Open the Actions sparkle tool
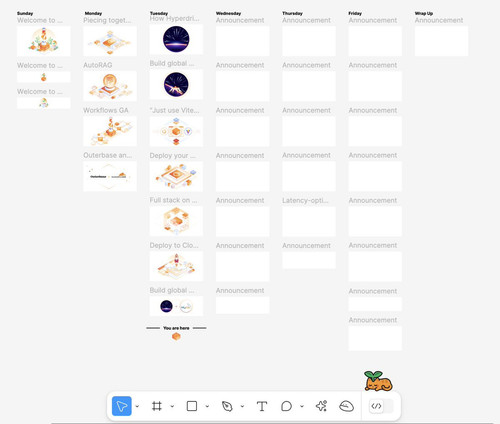Viewport: 500px width, 424px height. click(321, 406)
